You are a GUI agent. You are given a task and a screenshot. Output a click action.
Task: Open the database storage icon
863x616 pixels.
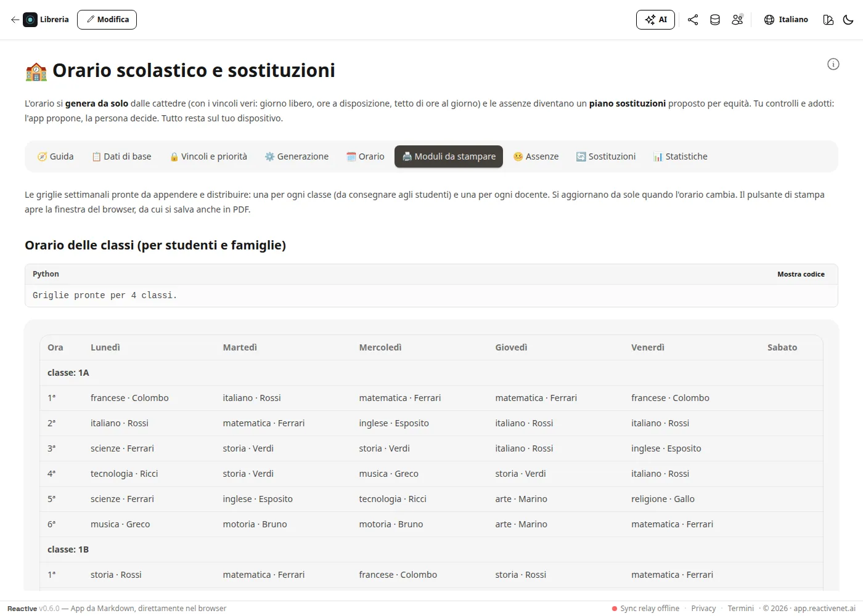(x=715, y=20)
